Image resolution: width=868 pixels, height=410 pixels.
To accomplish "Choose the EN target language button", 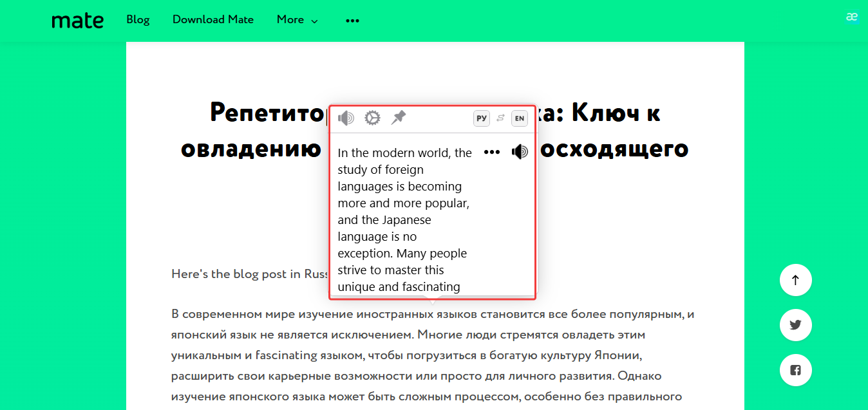I will (x=519, y=118).
